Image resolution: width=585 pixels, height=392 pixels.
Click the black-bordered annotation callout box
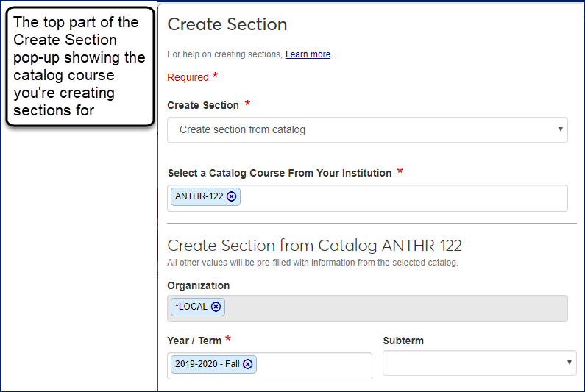click(79, 70)
